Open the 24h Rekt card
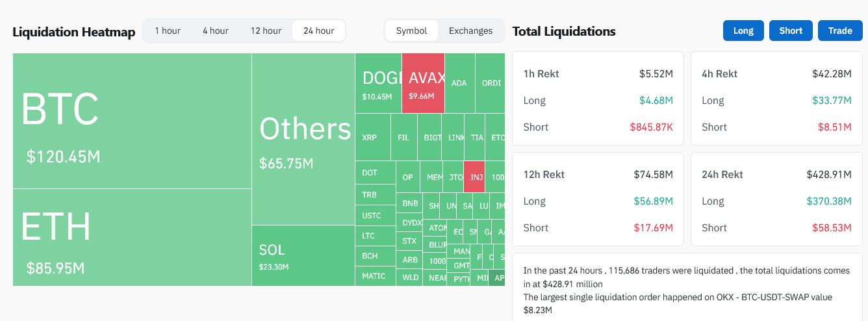The height and width of the screenshot is (321, 868). 776,201
